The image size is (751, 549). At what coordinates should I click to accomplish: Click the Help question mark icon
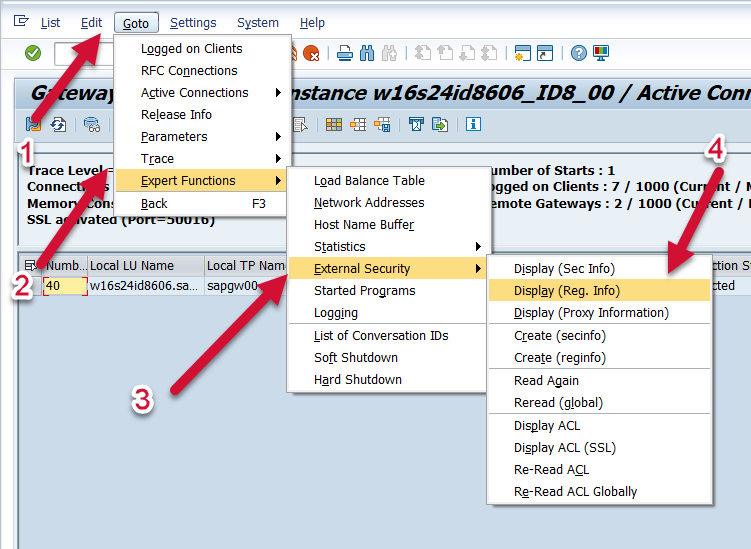pos(579,53)
